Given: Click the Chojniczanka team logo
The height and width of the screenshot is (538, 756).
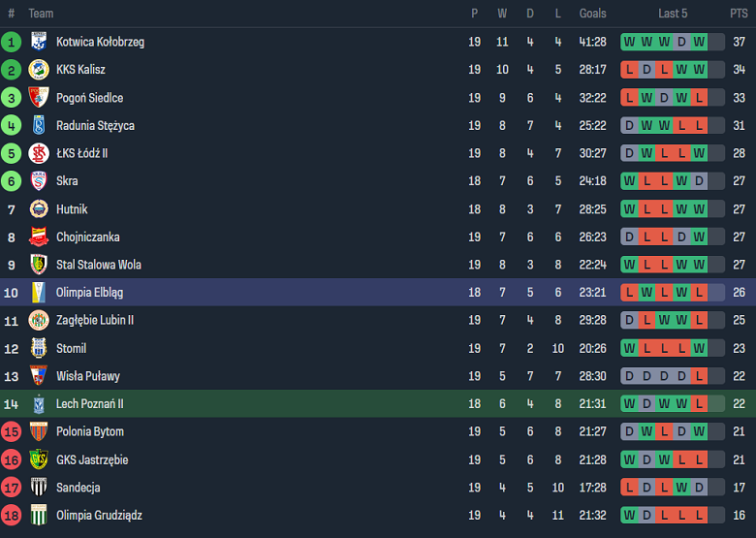Looking at the screenshot, I should click(x=39, y=237).
